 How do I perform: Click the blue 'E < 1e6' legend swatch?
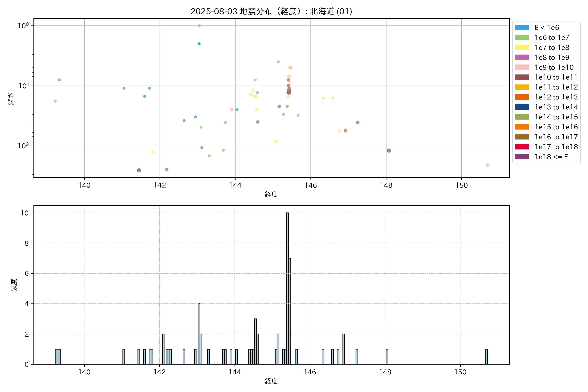[522, 27]
